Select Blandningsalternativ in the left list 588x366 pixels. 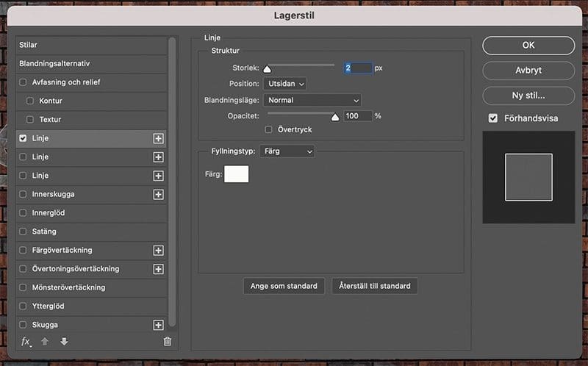pos(91,64)
